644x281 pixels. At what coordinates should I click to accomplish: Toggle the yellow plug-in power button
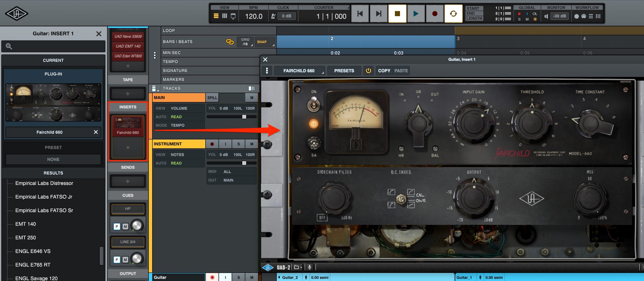(x=368, y=71)
